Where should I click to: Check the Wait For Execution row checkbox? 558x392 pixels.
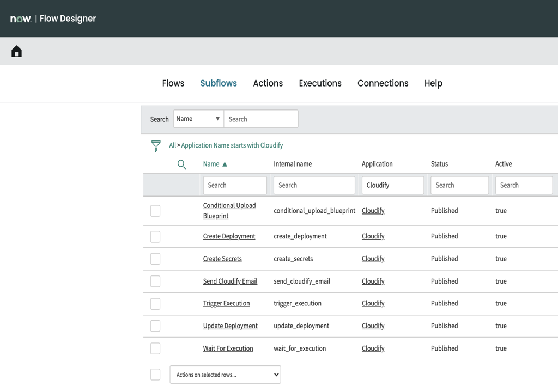click(x=155, y=348)
